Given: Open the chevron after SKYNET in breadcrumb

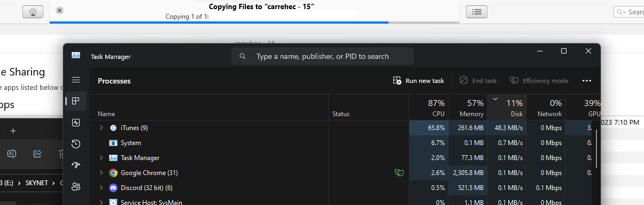Looking at the screenshot, I should [x=53, y=183].
